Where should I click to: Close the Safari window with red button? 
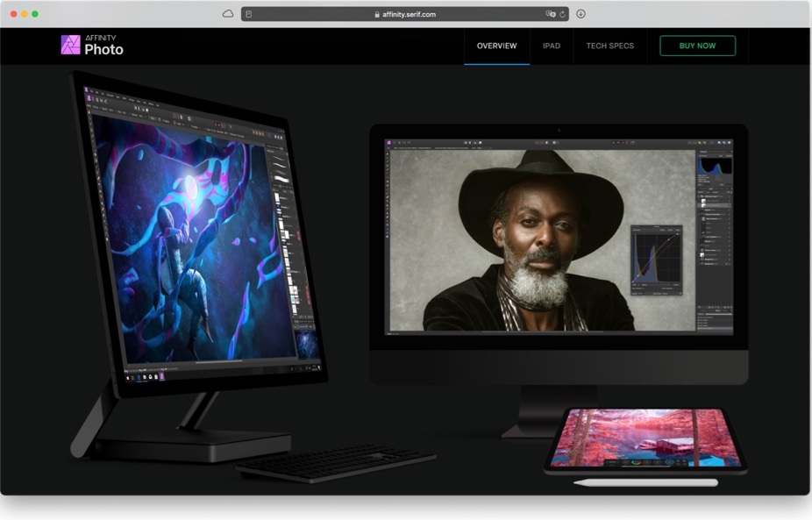tap(14, 14)
